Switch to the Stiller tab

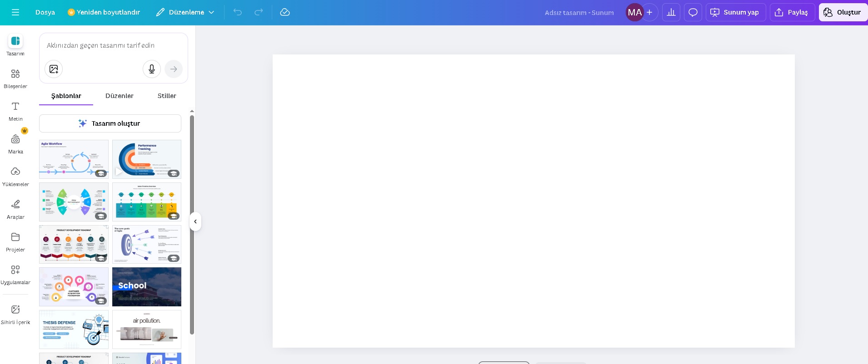[x=167, y=96]
